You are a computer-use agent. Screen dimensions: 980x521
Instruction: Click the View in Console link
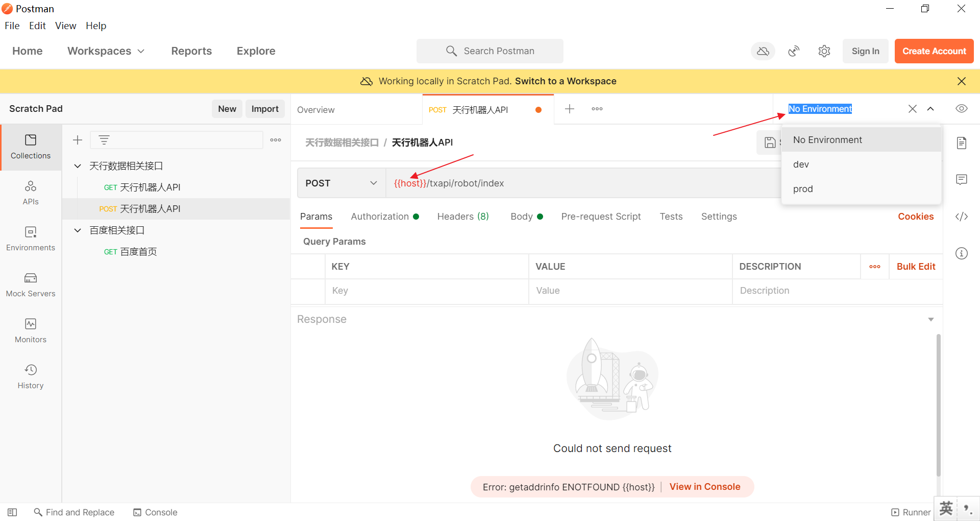(704, 487)
